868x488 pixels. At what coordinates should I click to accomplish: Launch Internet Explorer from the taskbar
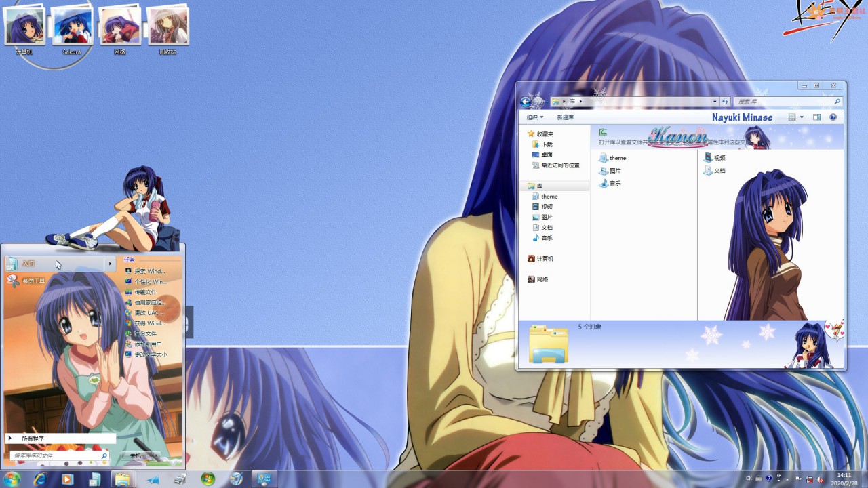tap(40, 479)
